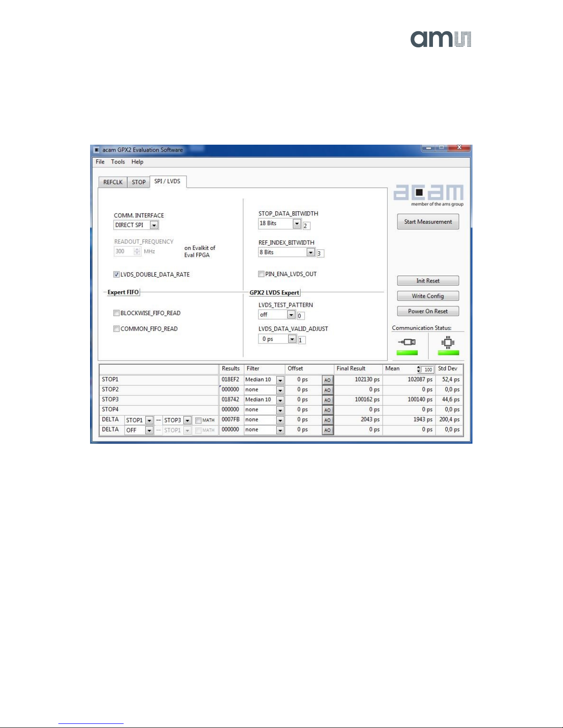
Task: Open the File menu
Action: coord(100,162)
